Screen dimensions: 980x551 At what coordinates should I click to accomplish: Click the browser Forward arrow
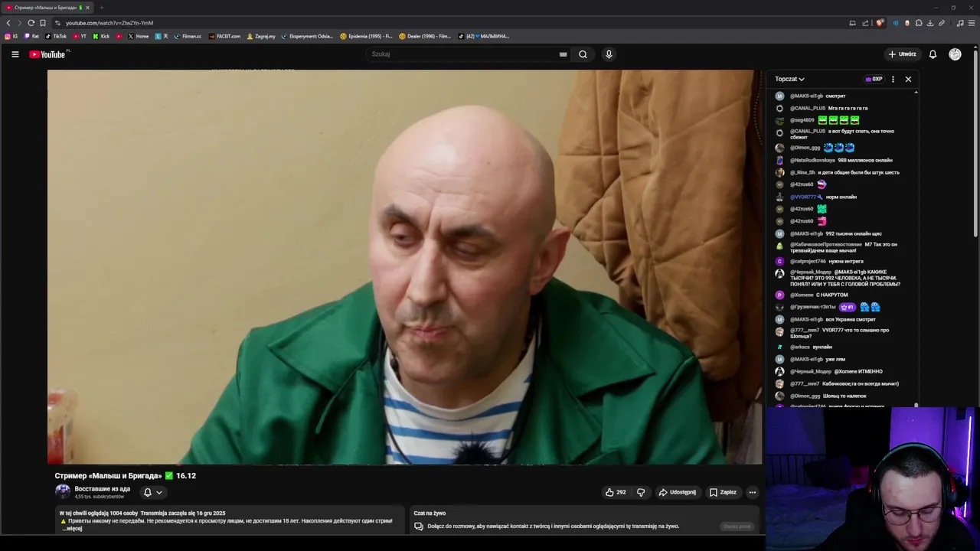point(20,23)
